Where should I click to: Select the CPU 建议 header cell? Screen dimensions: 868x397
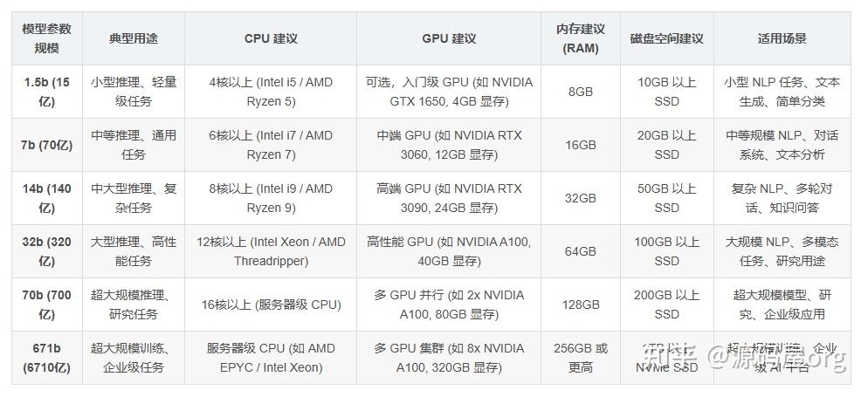click(271, 38)
